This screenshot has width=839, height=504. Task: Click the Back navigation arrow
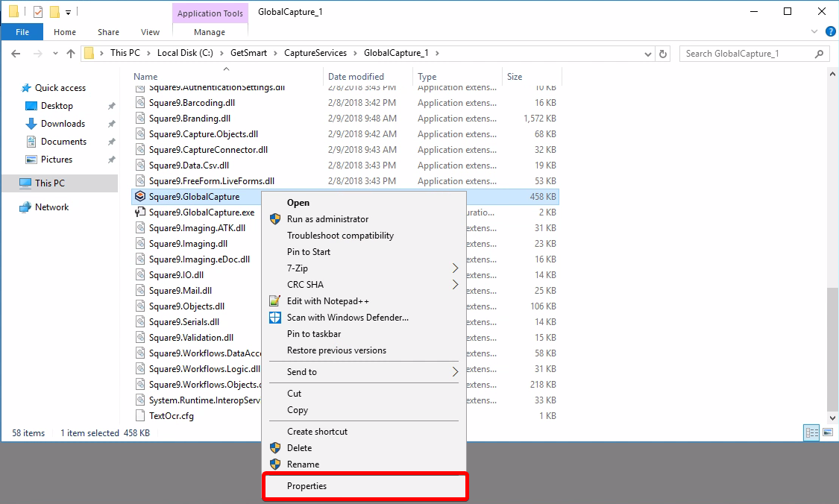[x=16, y=53]
